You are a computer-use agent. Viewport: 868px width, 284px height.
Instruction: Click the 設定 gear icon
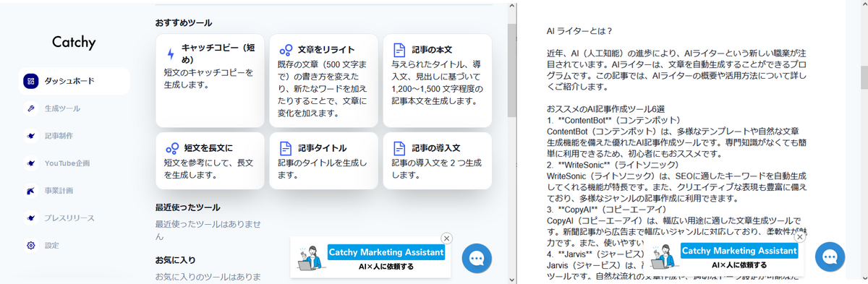(30, 246)
